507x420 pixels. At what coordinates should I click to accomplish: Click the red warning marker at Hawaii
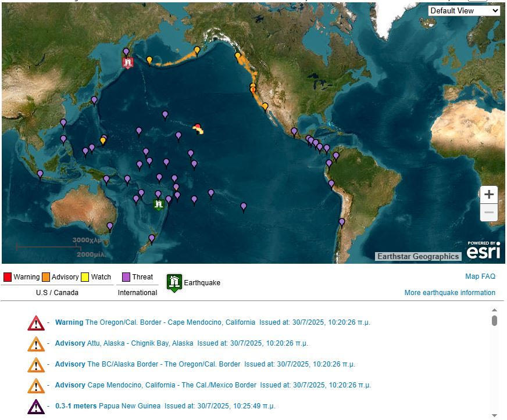(x=198, y=127)
